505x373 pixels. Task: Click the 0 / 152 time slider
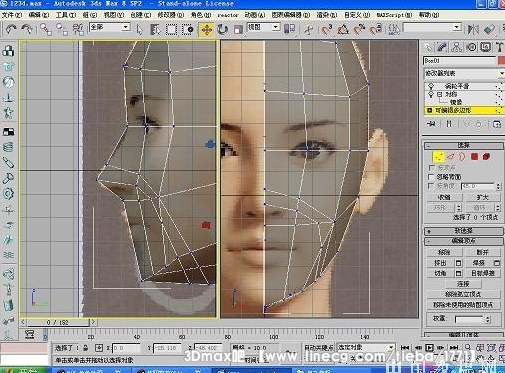[58, 322]
